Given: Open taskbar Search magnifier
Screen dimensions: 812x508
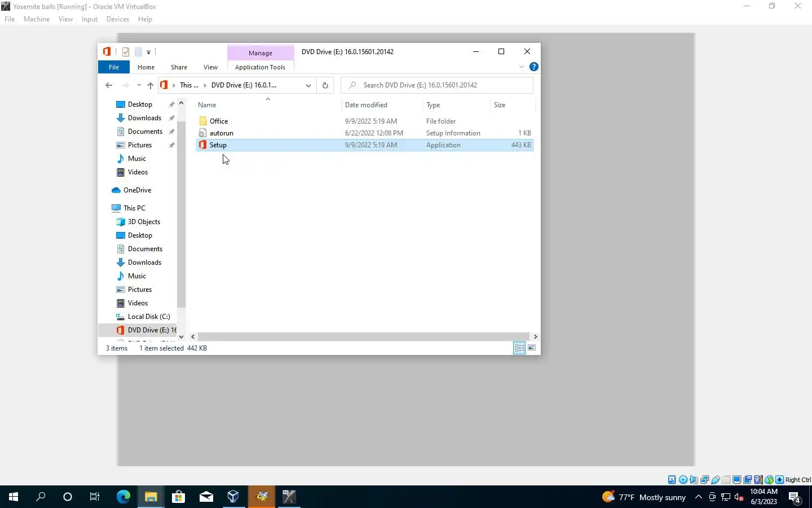Looking at the screenshot, I should tap(41, 497).
